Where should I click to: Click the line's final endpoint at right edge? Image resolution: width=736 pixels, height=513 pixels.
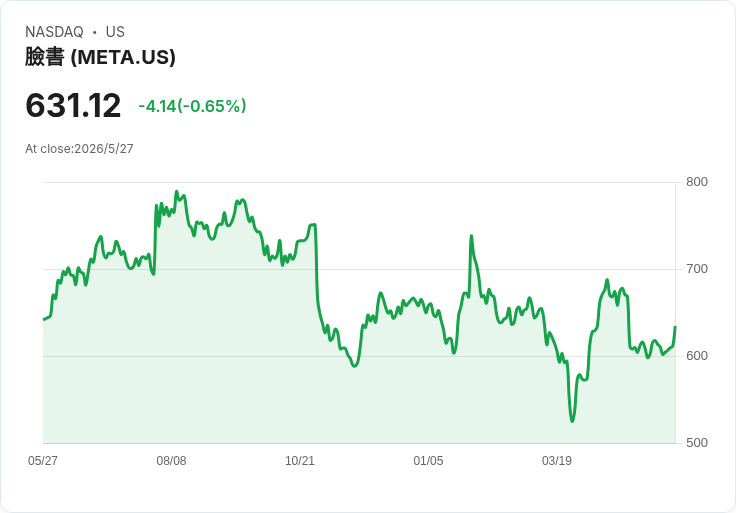click(675, 327)
